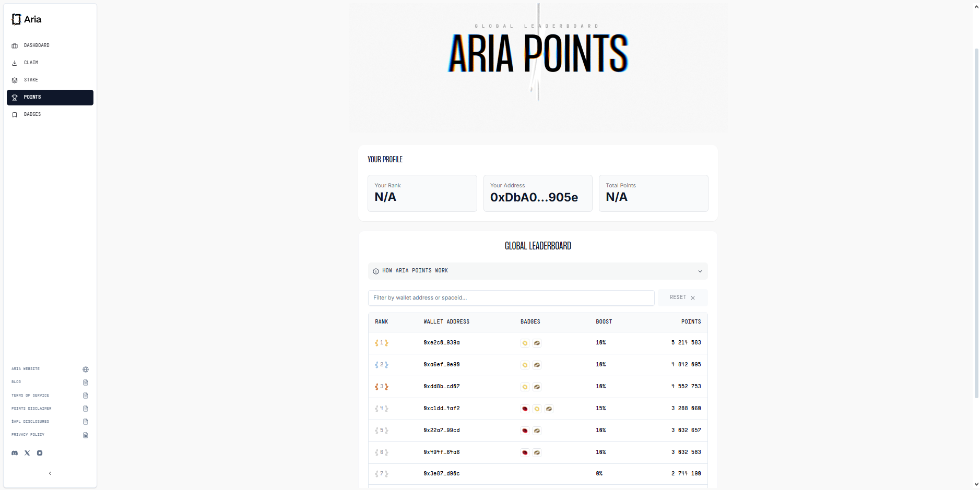Screen dimensions: 980x490
Task: Open the Claim section in sidebar
Action: click(x=31, y=63)
